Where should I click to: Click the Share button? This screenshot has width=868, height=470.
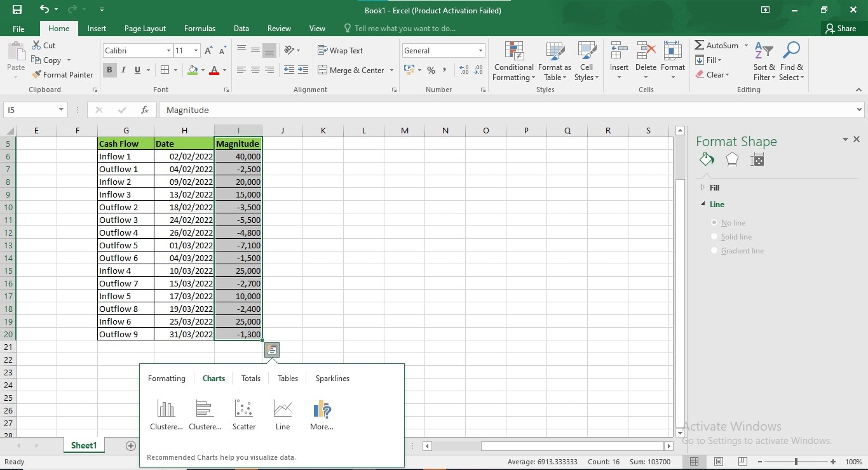(x=841, y=29)
